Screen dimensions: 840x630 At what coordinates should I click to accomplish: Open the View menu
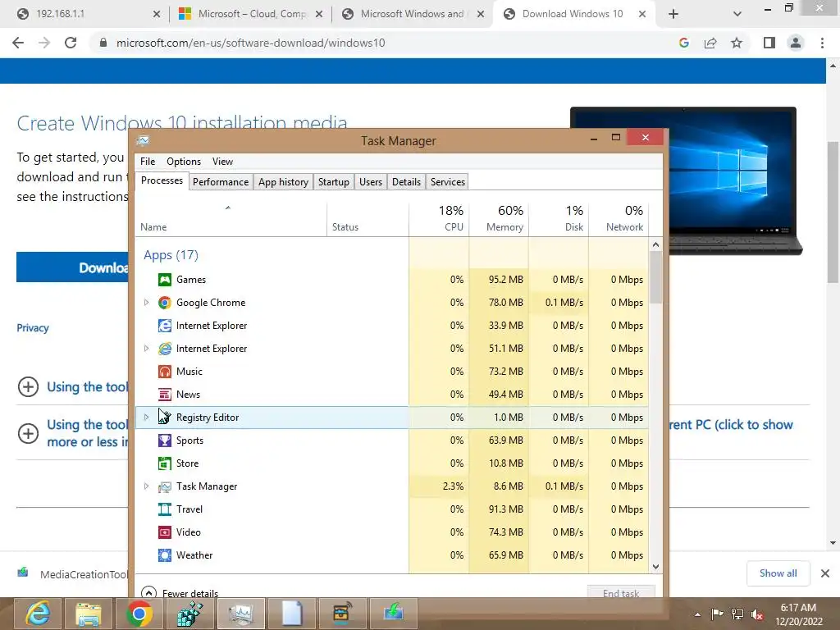point(222,162)
